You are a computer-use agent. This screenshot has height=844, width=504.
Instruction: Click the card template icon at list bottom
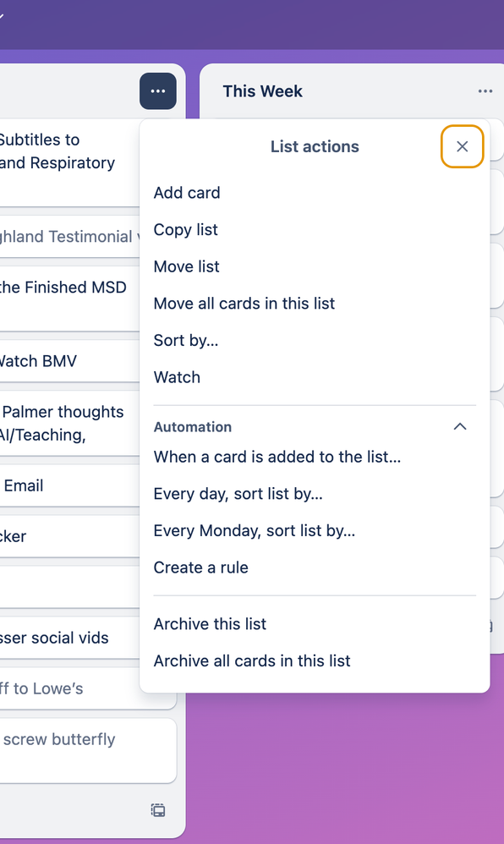tap(158, 810)
